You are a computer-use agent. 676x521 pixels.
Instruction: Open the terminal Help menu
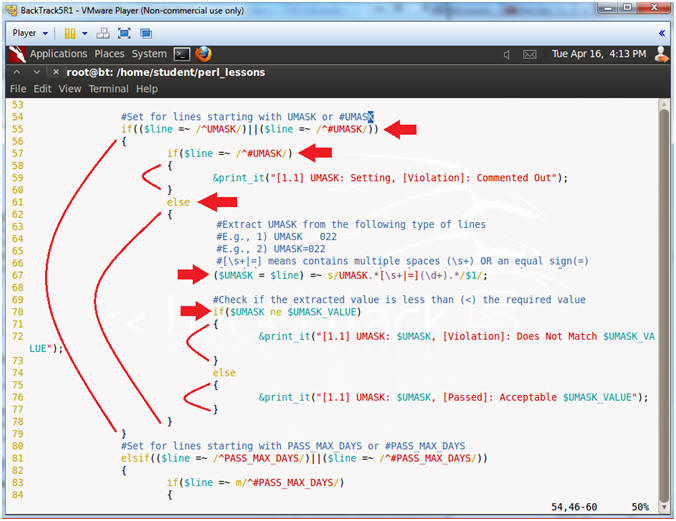(x=147, y=89)
